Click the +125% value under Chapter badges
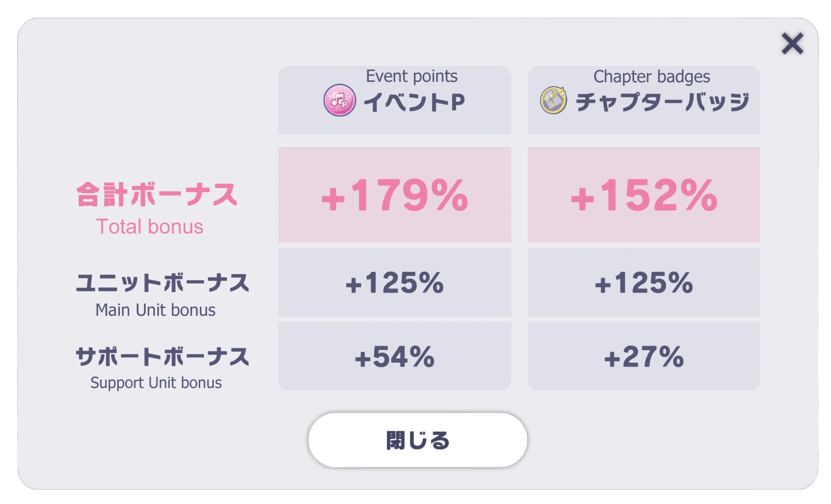This screenshot has height=504, width=831. (644, 283)
